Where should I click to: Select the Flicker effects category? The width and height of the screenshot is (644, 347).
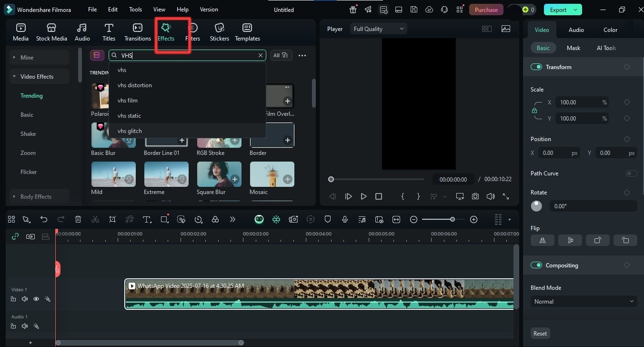tap(29, 172)
